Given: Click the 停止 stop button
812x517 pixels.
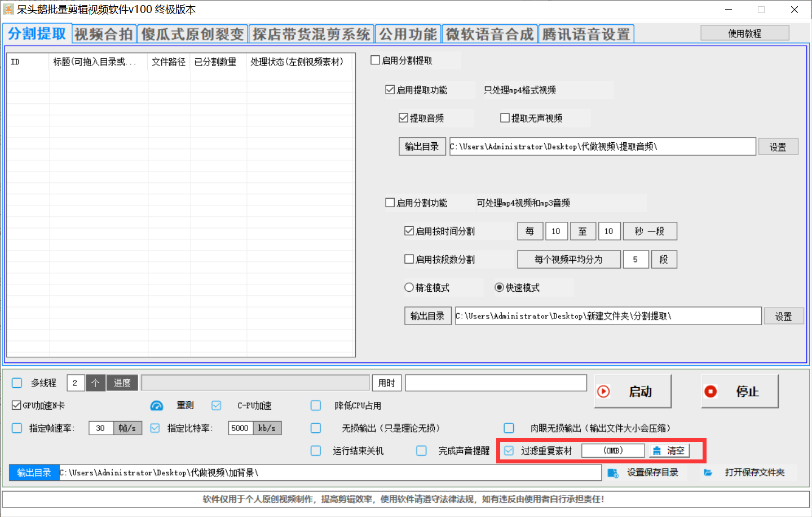Looking at the screenshot, I should 740,391.
